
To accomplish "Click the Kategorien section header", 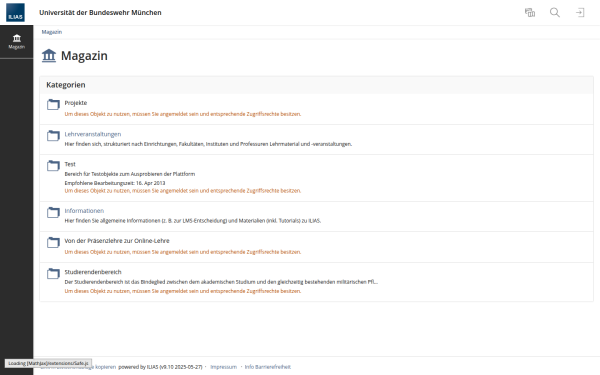I will (66, 85).
